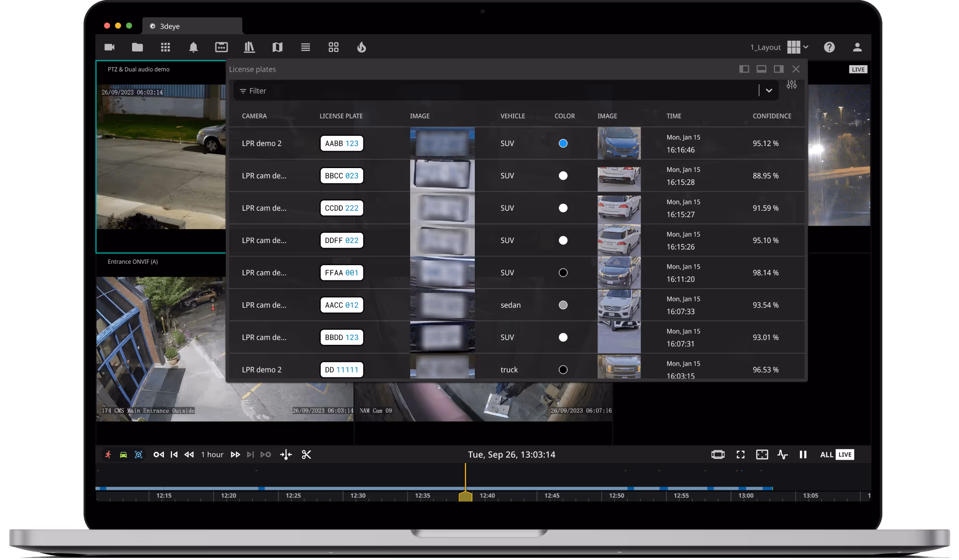Open the map view icon
Screen dimensions: 959x560
coord(277,47)
